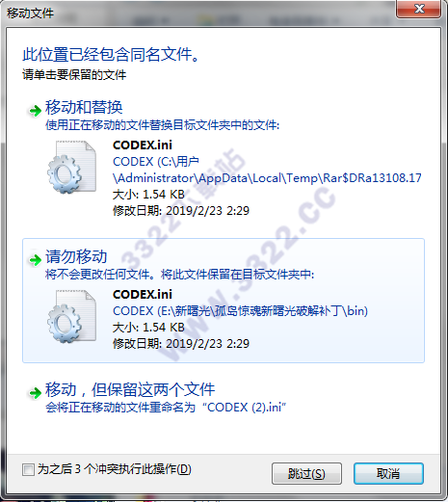
Task: Close the 移动文件 dialog window
Action: coord(419,9)
